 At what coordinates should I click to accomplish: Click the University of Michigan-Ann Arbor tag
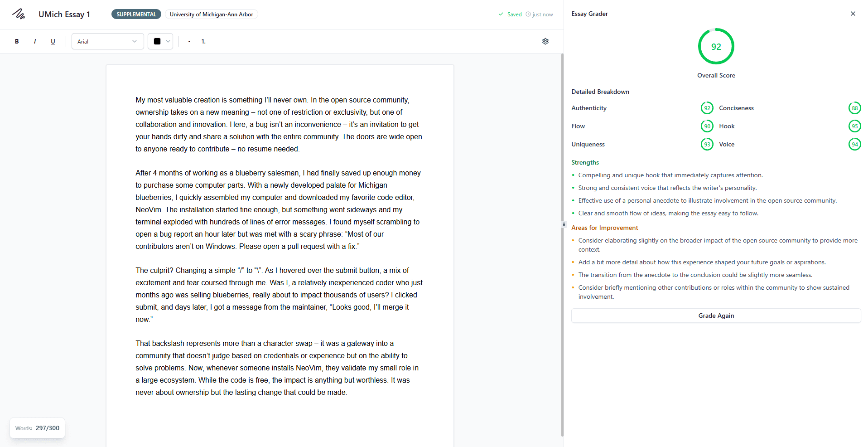[212, 14]
